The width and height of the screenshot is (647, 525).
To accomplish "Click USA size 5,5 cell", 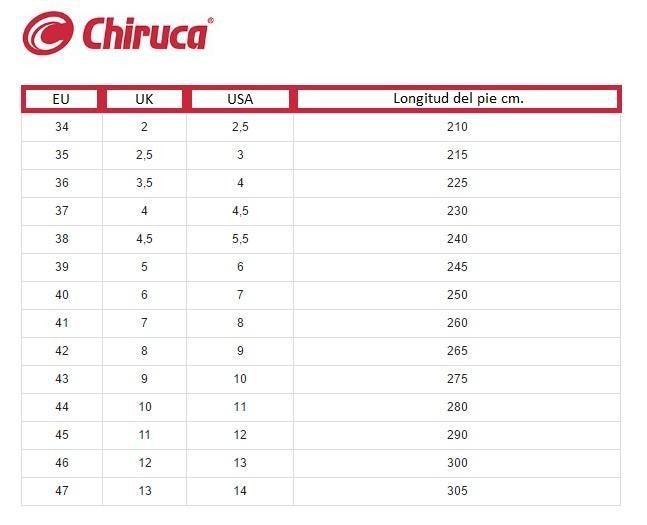I will click(240, 239).
